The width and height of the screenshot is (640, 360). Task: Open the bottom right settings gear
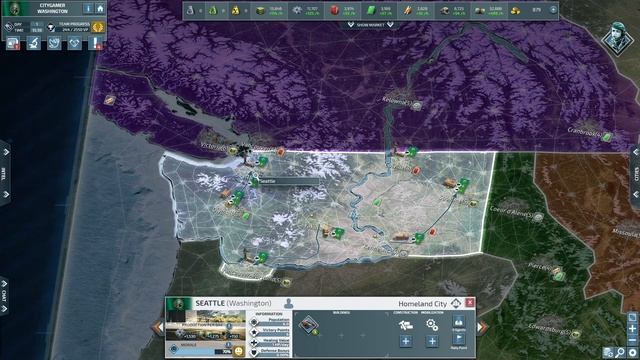click(x=633, y=352)
